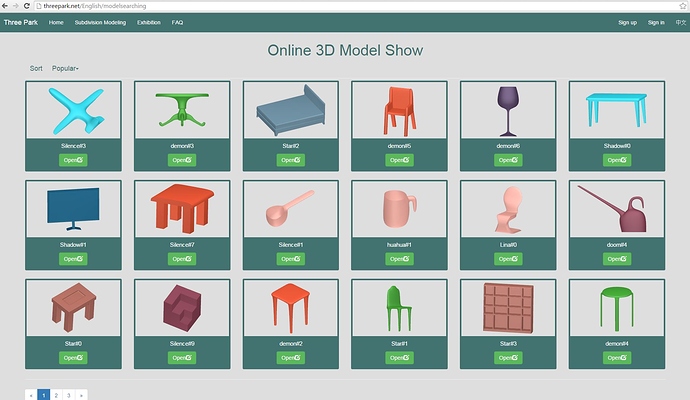This screenshot has height=400, width=690.
Task: Open the FAQ nav link
Action: pos(177,22)
